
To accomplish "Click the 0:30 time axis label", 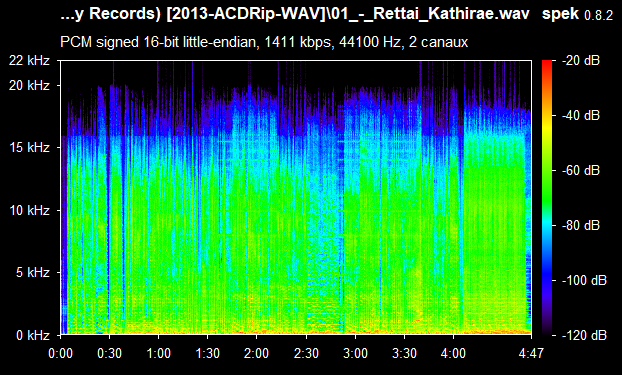I will coord(109,353).
